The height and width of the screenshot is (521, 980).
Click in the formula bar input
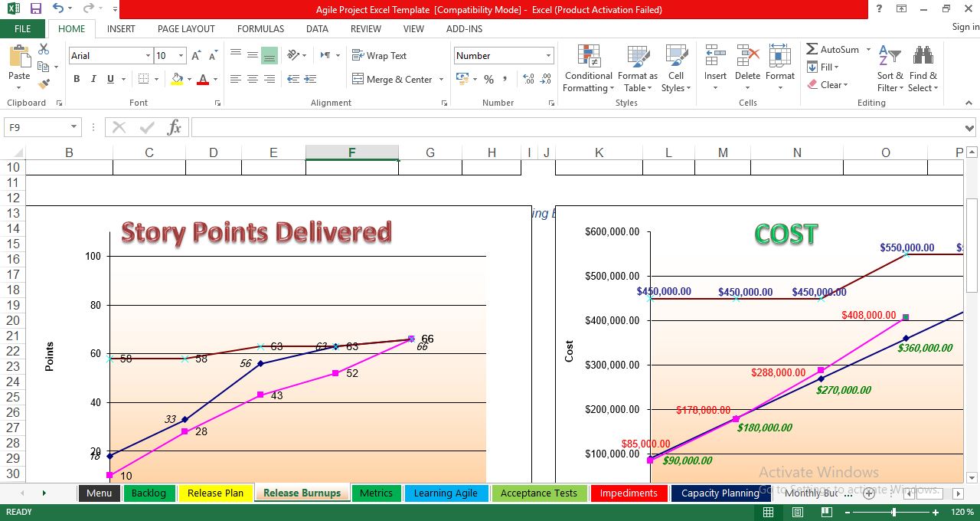pyautogui.click(x=577, y=128)
